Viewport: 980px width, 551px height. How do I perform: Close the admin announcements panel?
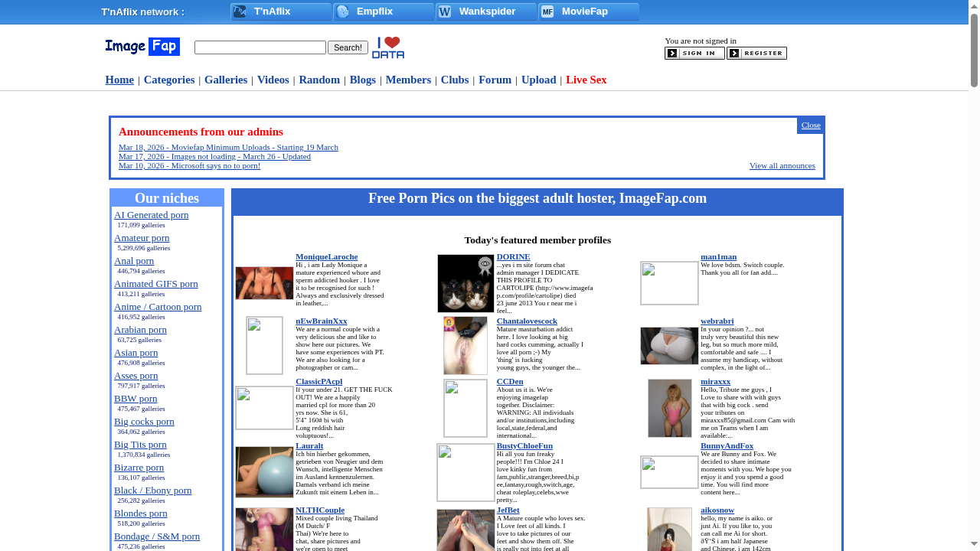(x=810, y=125)
